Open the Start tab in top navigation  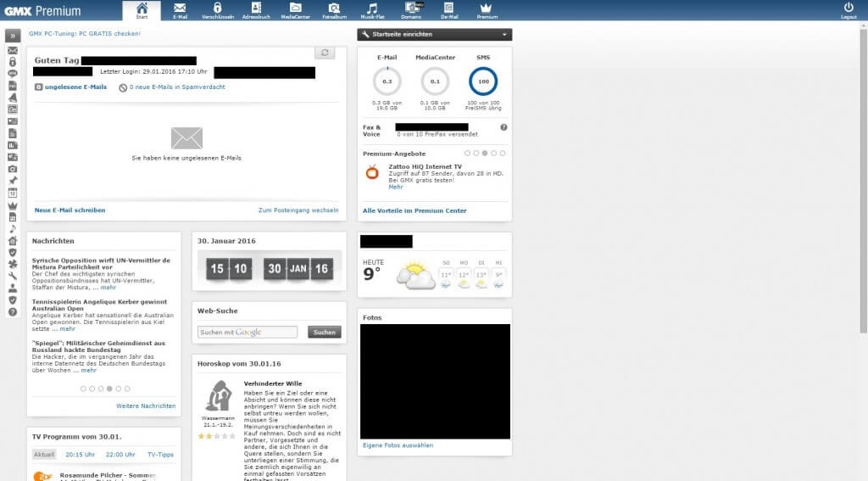(142, 10)
